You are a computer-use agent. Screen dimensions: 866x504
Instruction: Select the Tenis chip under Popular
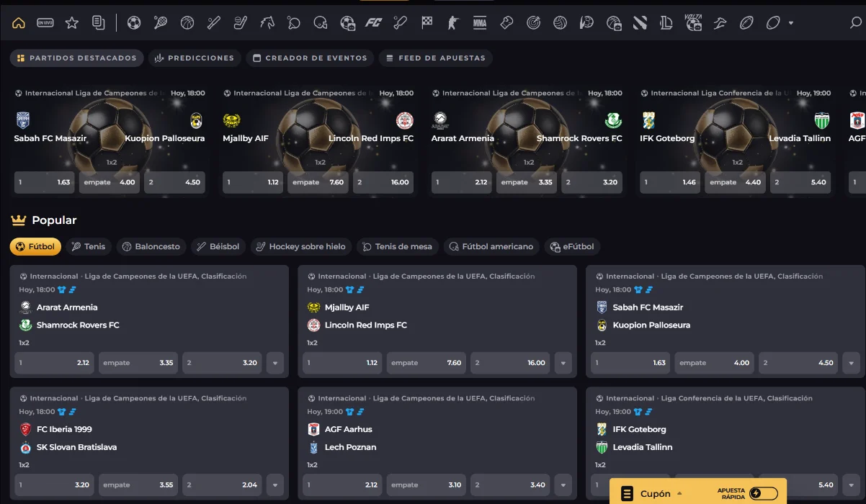pyautogui.click(x=89, y=246)
